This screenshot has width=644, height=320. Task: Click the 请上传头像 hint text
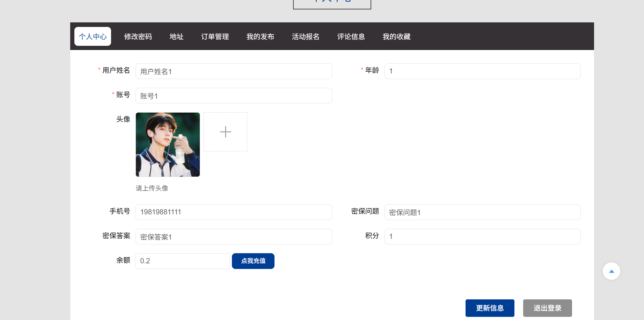point(152,188)
